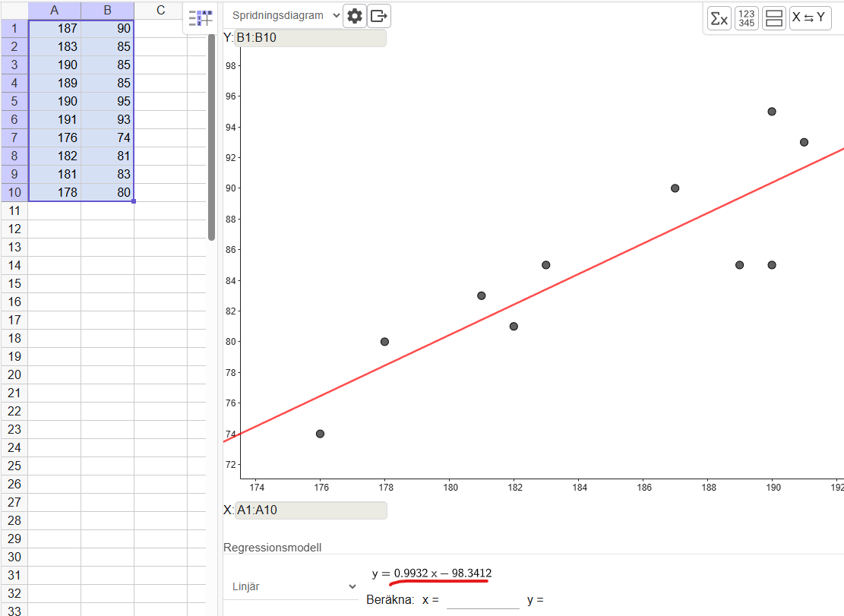The image size is (844, 616).
Task: Click the spreadsheet vertical scrollbar
Action: [x=211, y=137]
